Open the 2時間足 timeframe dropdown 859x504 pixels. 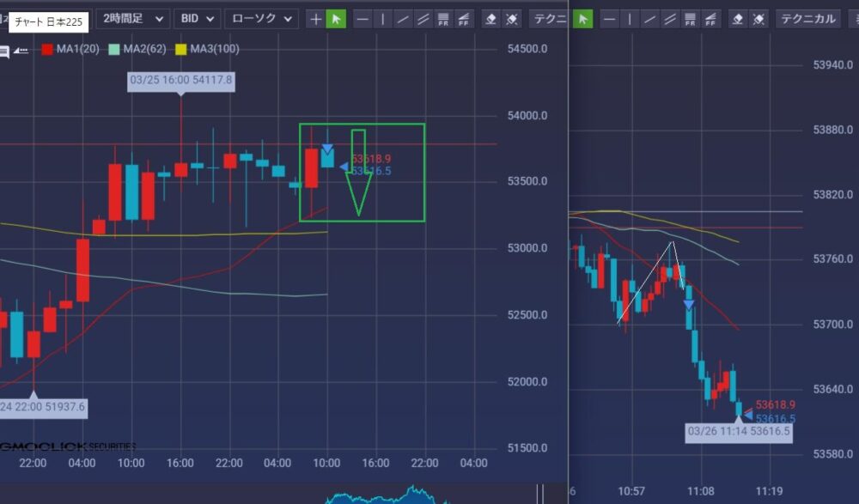click(x=132, y=18)
